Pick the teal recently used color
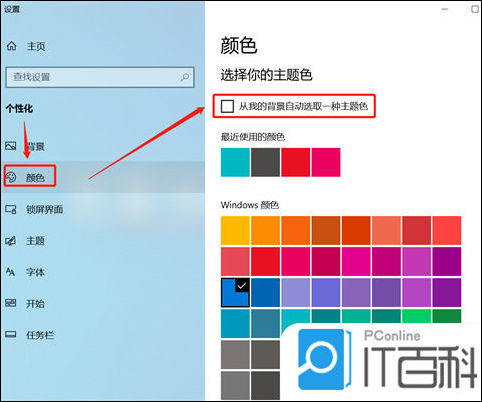The height and width of the screenshot is (402, 482). pyautogui.click(x=235, y=162)
